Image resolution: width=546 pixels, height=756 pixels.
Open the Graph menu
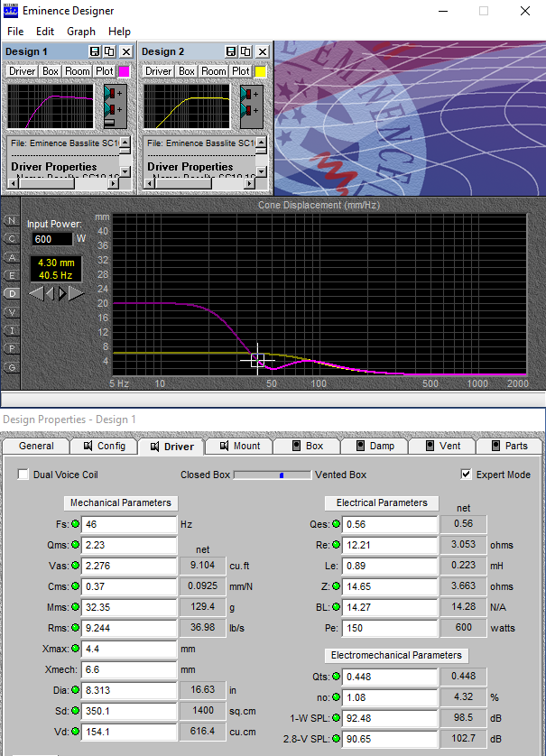pyautogui.click(x=81, y=32)
